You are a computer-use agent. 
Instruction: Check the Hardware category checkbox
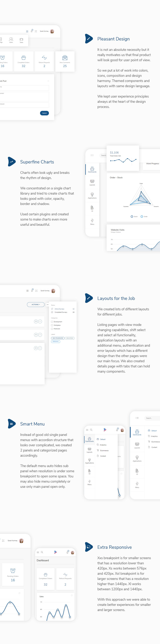point(52,329)
